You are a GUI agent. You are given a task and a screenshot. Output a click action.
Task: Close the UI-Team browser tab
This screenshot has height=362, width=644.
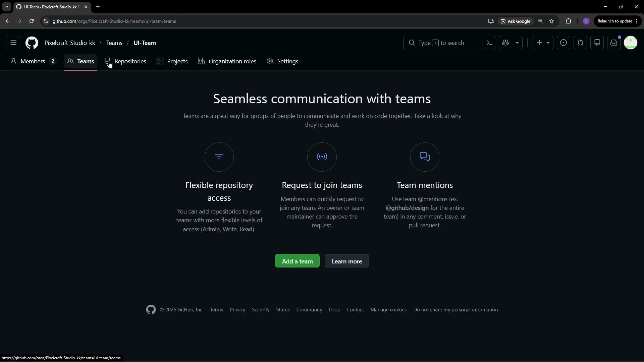coord(86,7)
